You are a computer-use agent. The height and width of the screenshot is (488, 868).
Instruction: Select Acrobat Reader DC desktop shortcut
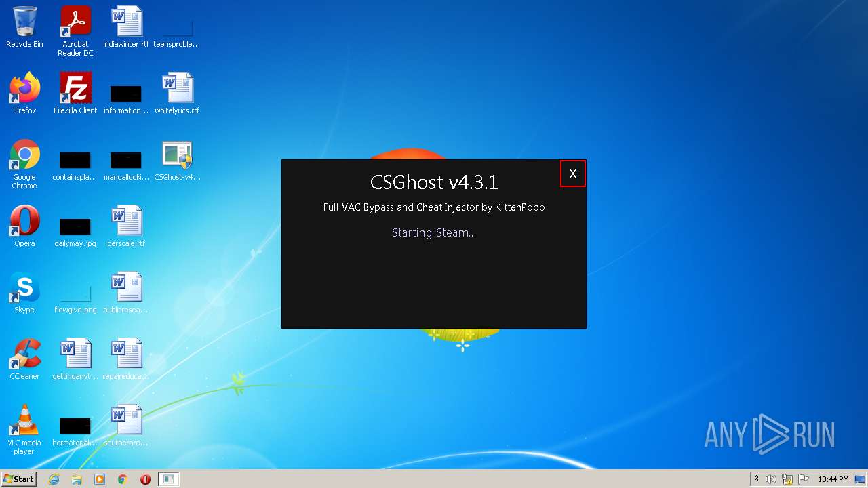tap(75, 31)
